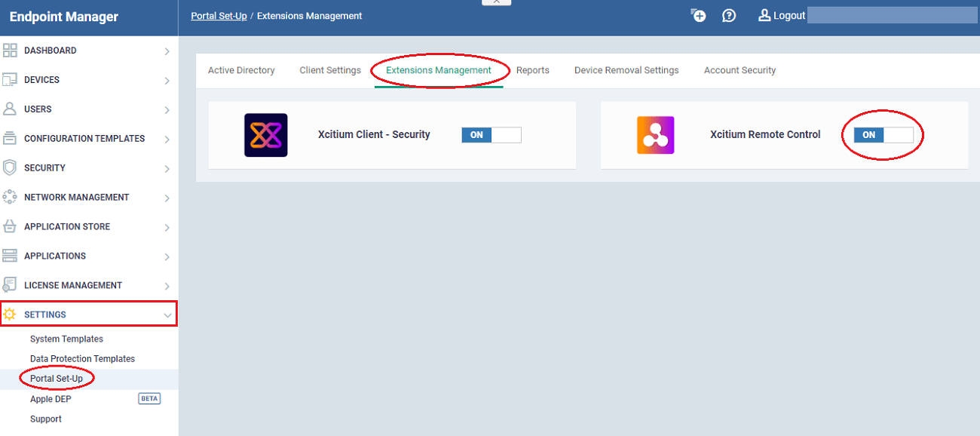980x436 pixels.
Task: Open the Account Security tab
Action: (x=740, y=70)
